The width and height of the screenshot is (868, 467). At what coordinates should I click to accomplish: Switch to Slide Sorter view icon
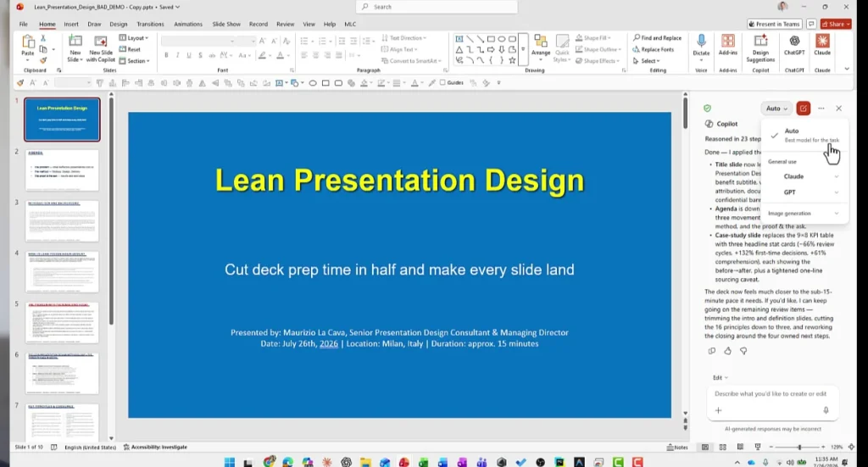pyautogui.click(x=722, y=447)
